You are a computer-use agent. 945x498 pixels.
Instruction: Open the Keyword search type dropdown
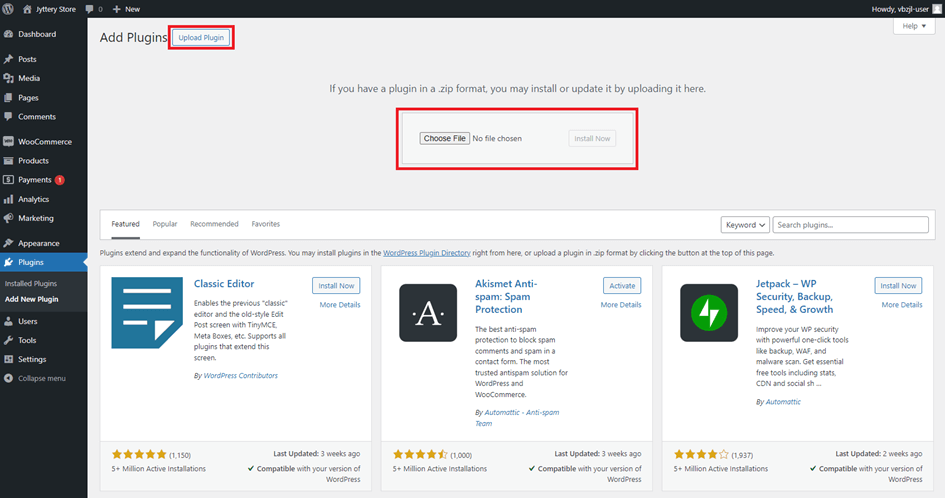(745, 225)
